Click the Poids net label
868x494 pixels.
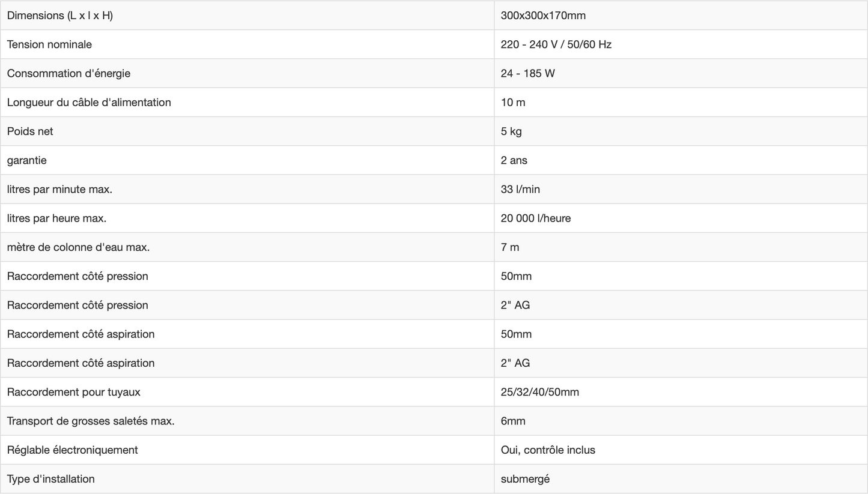[x=30, y=131]
